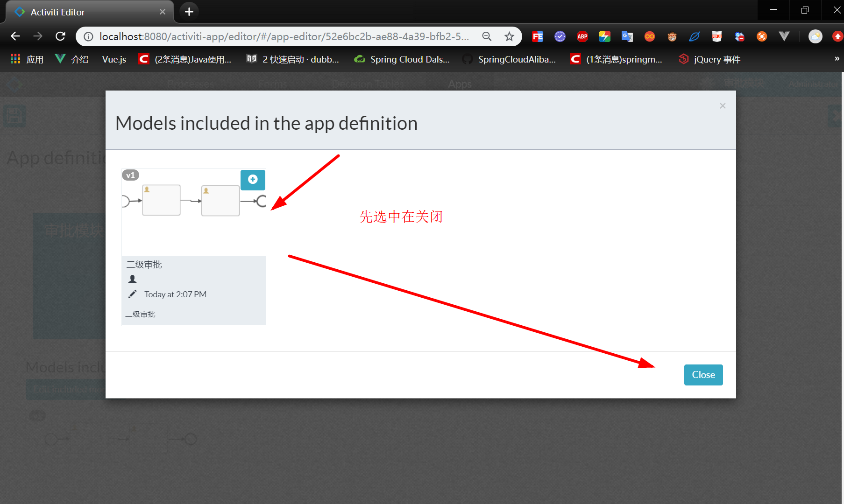Image resolution: width=844 pixels, height=504 pixels.
Task: Click the orange infinity extension icon
Action: tap(650, 36)
